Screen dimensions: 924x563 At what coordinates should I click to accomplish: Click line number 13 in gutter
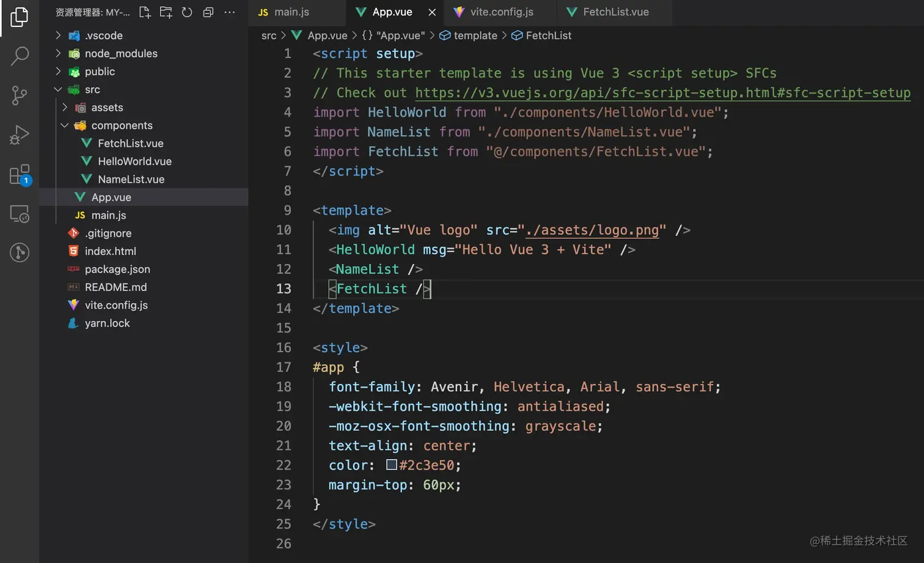(284, 289)
